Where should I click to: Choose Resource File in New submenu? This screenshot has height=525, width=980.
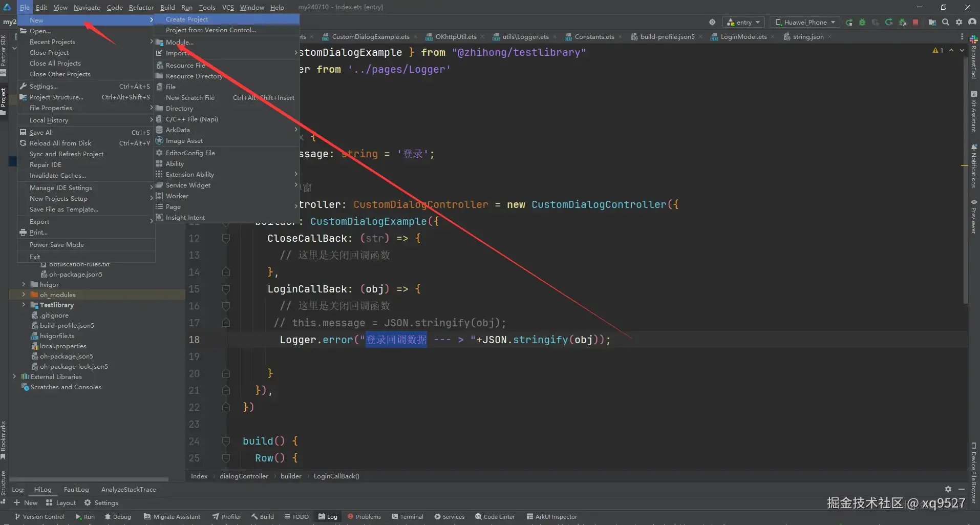point(227,65)
